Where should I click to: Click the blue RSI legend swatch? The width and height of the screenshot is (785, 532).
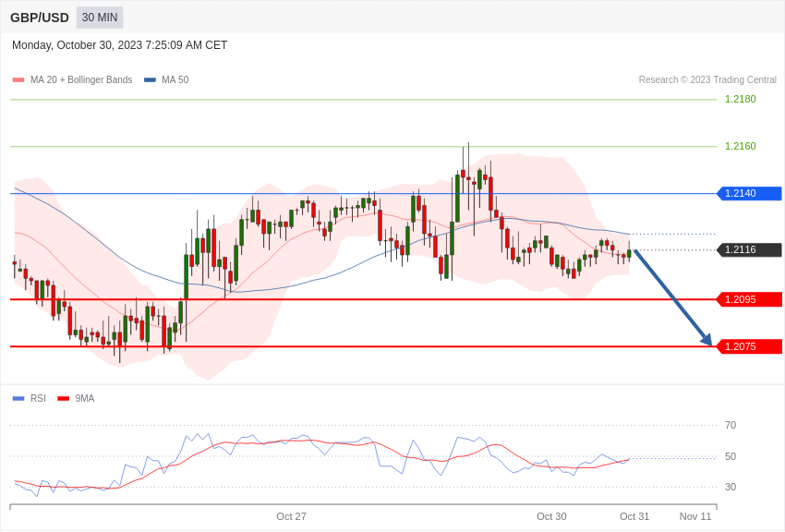click(x=18, y=399)
